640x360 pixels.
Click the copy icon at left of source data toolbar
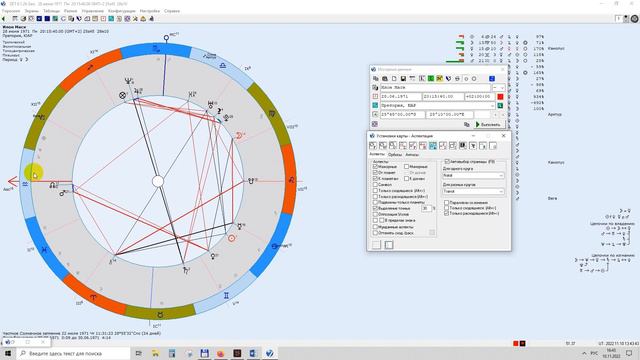376,78
